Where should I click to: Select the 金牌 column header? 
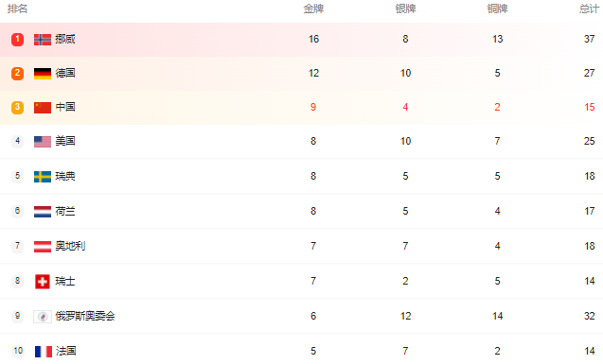(x=313, y=9)
